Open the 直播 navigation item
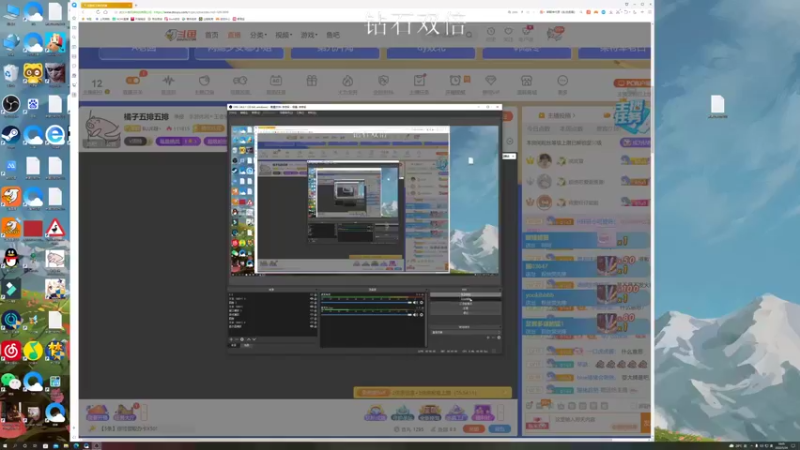 pos(234,35)
